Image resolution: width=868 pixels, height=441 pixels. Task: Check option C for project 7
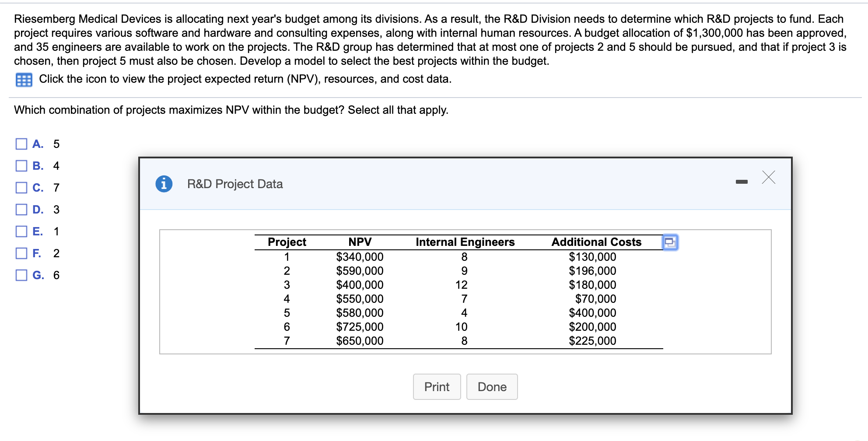(21, 188)
